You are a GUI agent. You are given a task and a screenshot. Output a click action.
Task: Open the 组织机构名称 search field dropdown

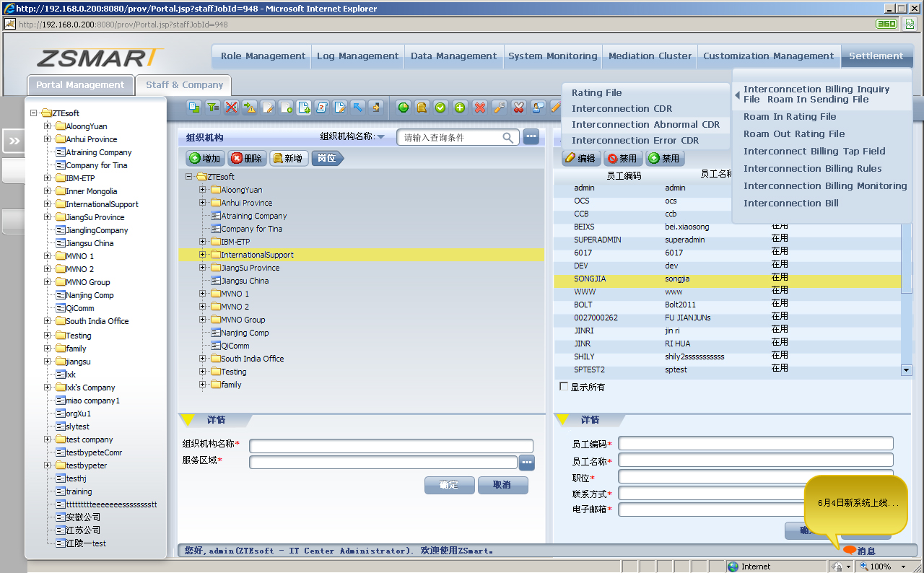[381, 137]
